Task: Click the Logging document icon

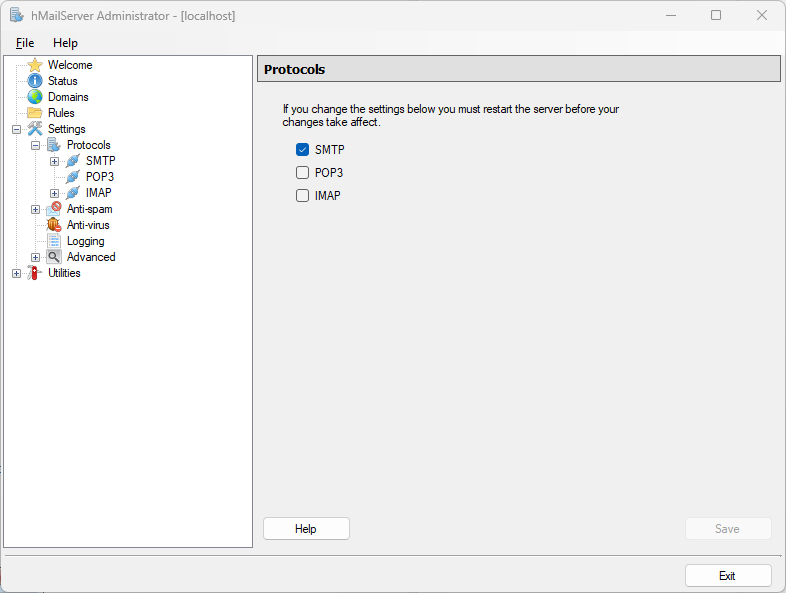Action: [54, 241]
